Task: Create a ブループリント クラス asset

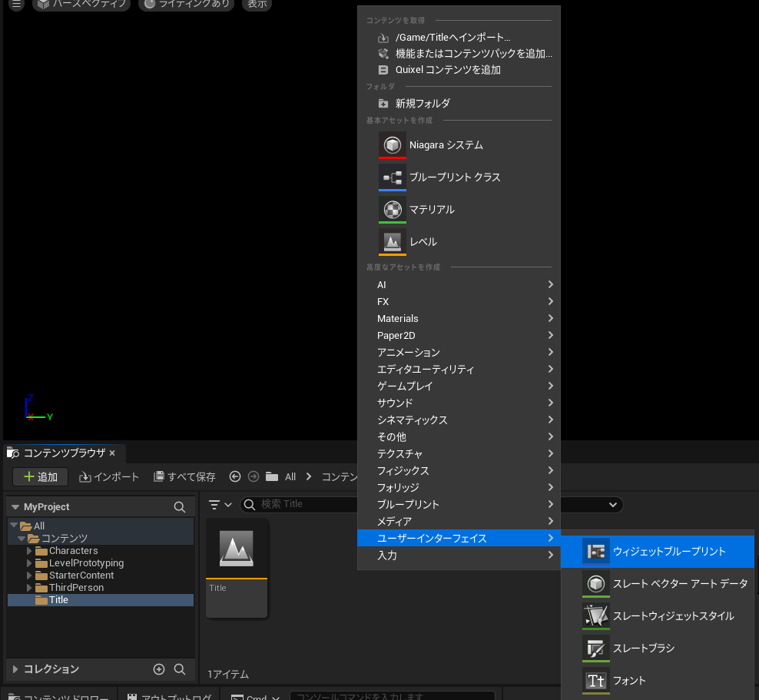Action: click(x=459, y=177)
